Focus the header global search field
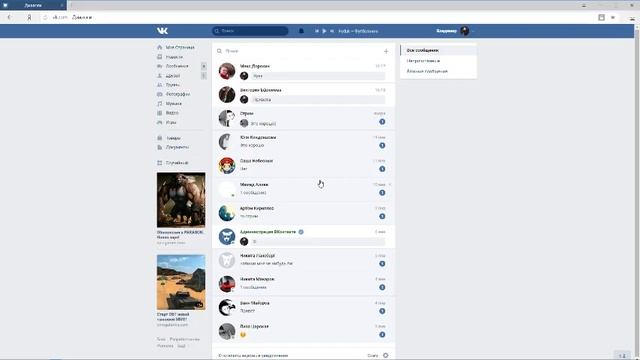The width and height of the screenshot is (640, 360). pos(250,31)
